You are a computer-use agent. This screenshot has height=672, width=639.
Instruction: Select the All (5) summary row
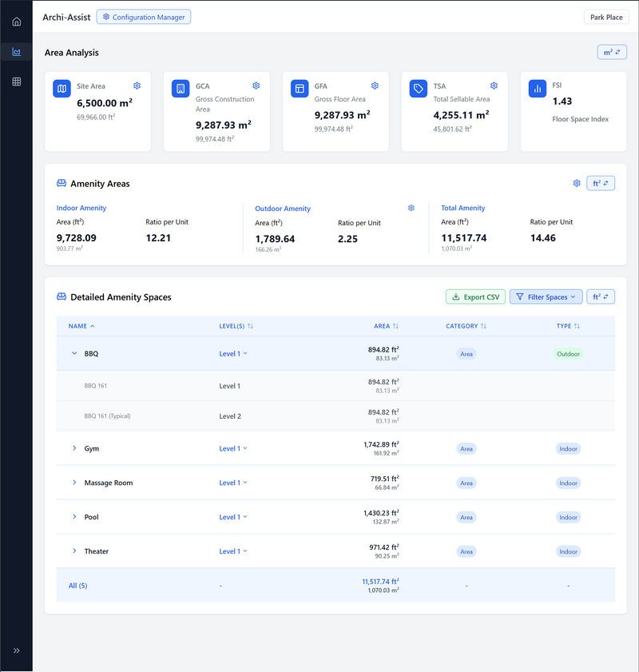point(335,586)
